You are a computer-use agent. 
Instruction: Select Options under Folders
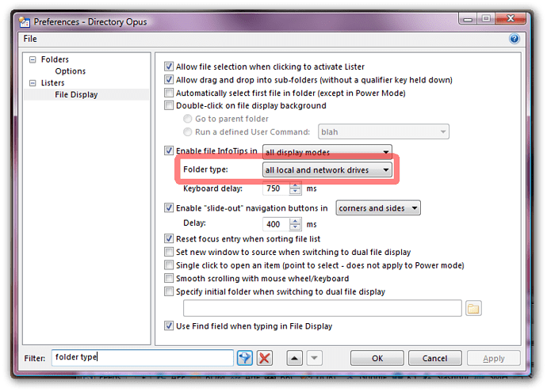pos(70,71)
